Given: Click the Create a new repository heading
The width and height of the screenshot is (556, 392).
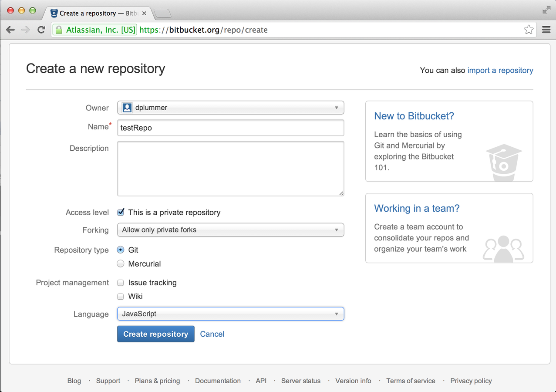Looking at the screenshot, I should click(95, 68).
